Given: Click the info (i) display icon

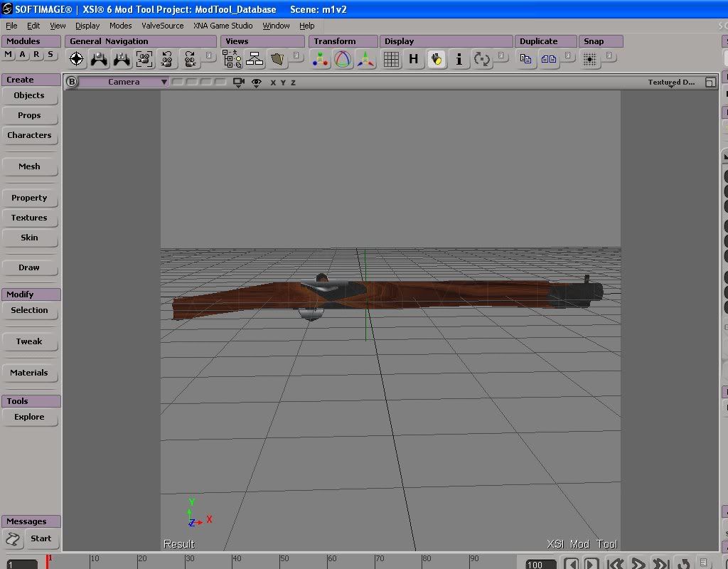Looking at the screenshot, I should point(459,59).
